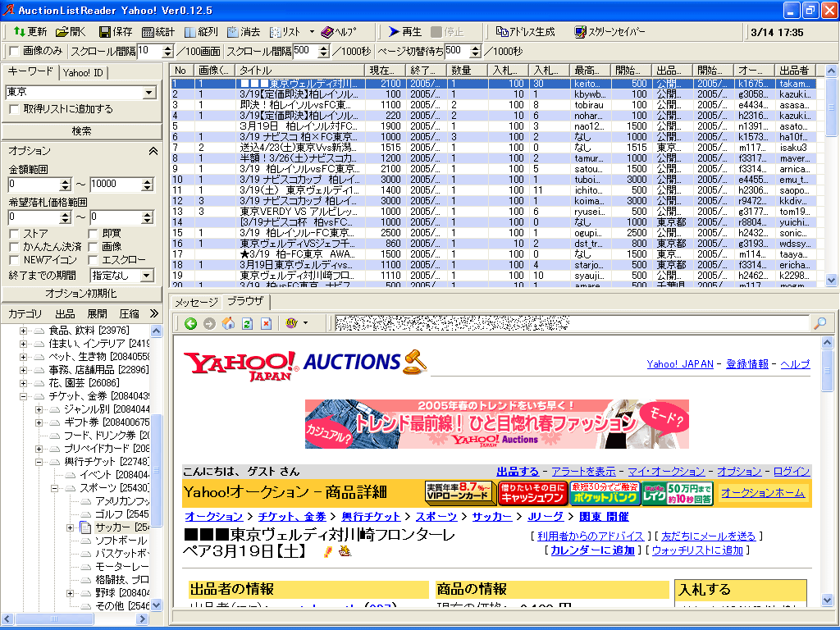Click the browser address bar field
This screenshot has height=630, width=840.
[571, 323]
